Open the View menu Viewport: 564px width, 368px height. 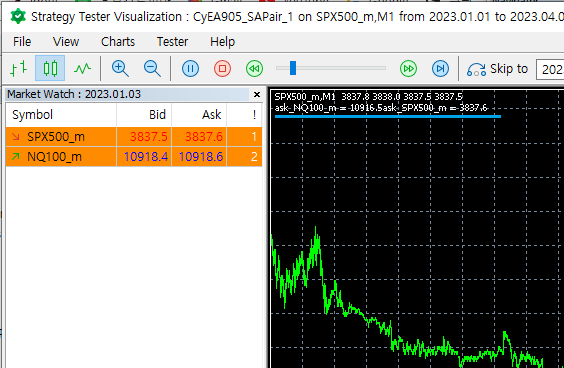click(66, 42)
